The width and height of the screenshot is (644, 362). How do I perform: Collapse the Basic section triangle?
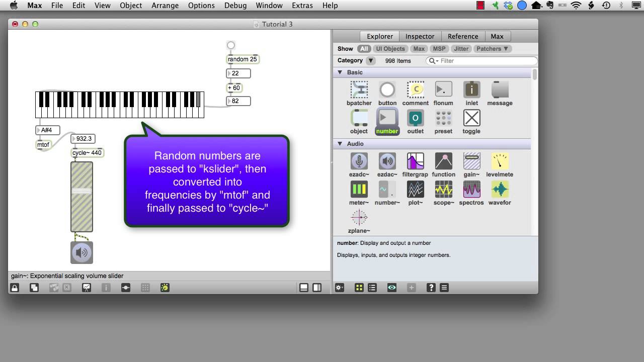(340, 72)
